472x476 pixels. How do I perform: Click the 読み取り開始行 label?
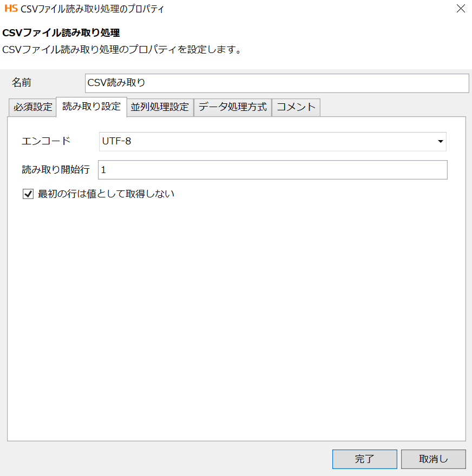56,170
